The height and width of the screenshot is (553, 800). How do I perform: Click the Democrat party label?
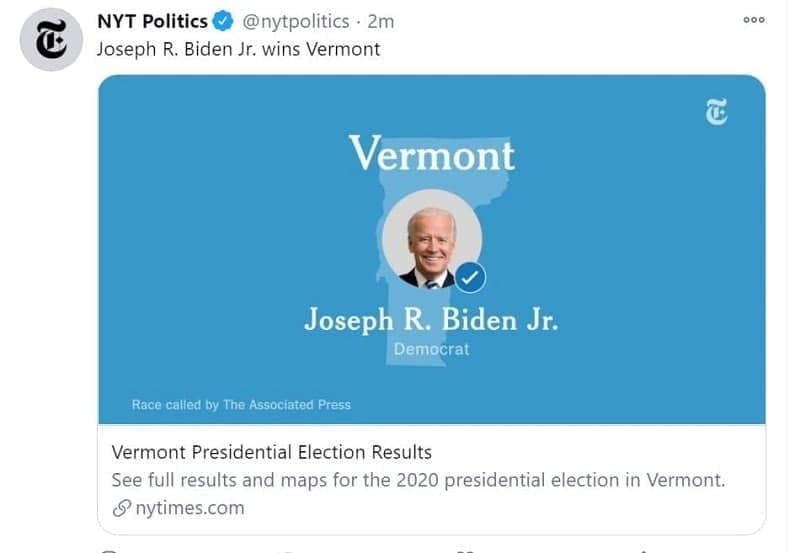click(431, 349)
